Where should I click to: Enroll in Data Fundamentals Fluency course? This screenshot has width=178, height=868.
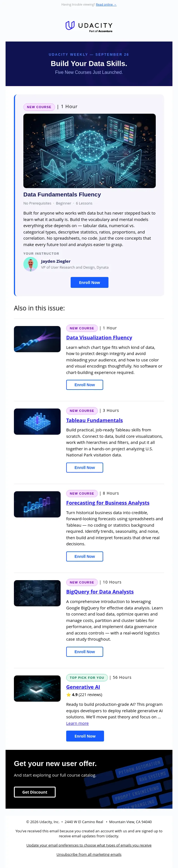90,282
